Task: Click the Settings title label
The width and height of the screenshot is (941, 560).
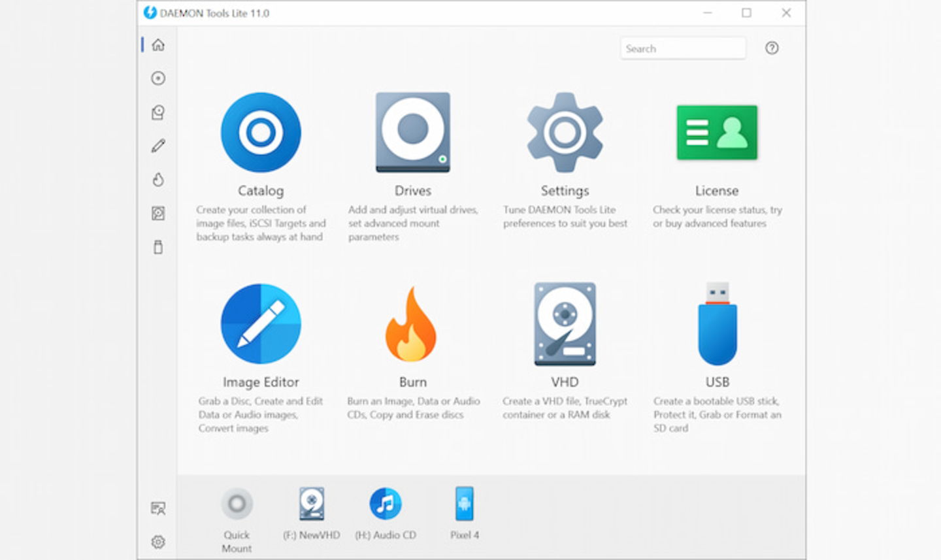Action: click(565, 191)
